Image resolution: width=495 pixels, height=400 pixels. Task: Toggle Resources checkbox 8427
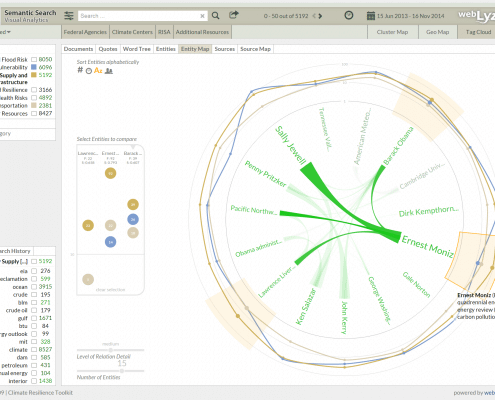(x=34, y=114)
